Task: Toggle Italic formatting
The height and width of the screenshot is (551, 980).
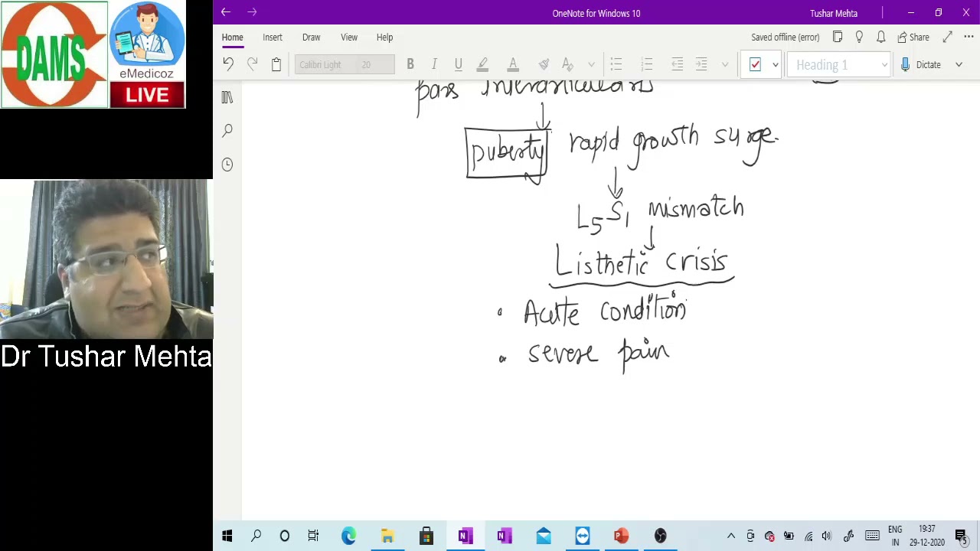Action: tap(434, 64)
